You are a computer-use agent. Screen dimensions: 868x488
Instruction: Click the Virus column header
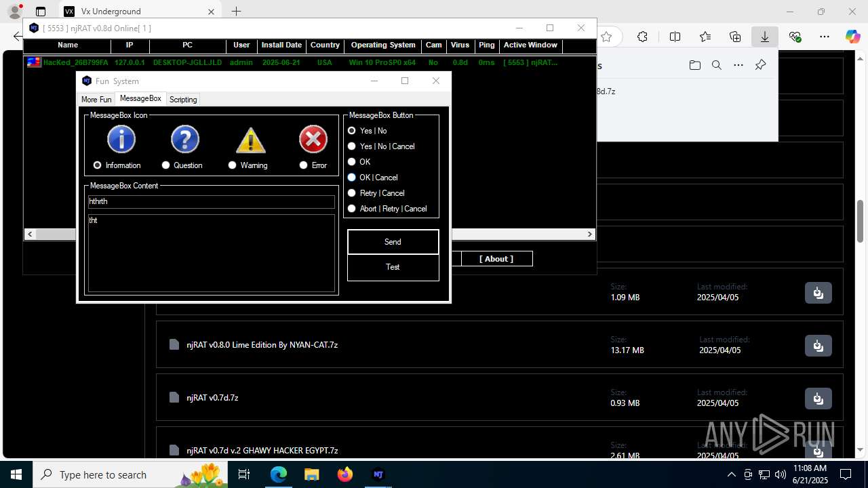point(460,45)
